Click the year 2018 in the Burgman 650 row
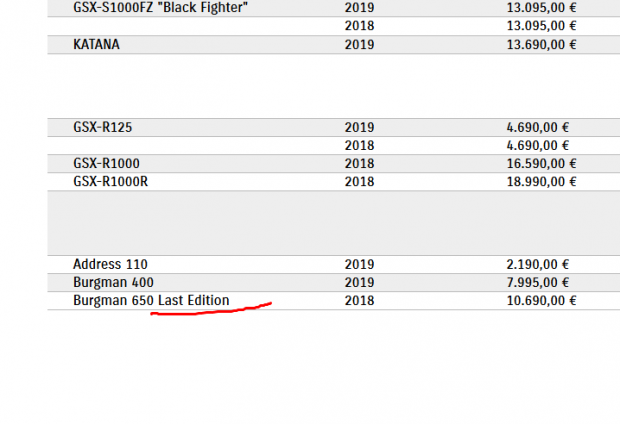 [x=359, y=300]
